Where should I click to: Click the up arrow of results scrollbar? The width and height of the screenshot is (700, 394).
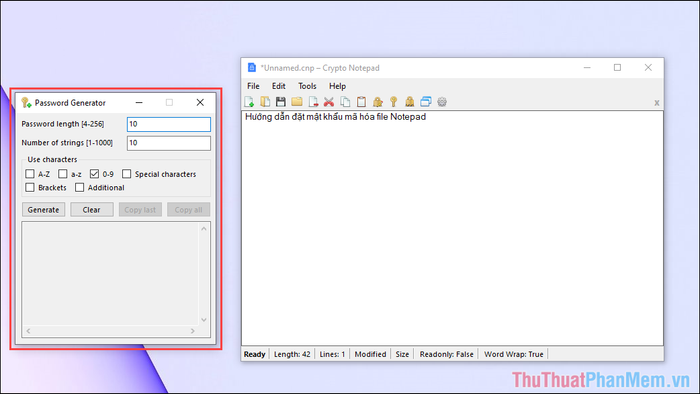click(204, 229)
